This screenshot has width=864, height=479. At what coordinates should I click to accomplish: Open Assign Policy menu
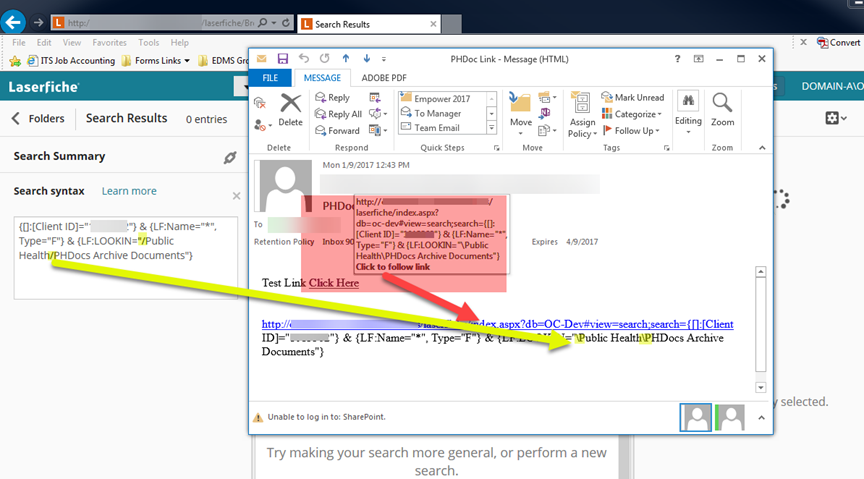pyautogui.click(x=582, y=115)
